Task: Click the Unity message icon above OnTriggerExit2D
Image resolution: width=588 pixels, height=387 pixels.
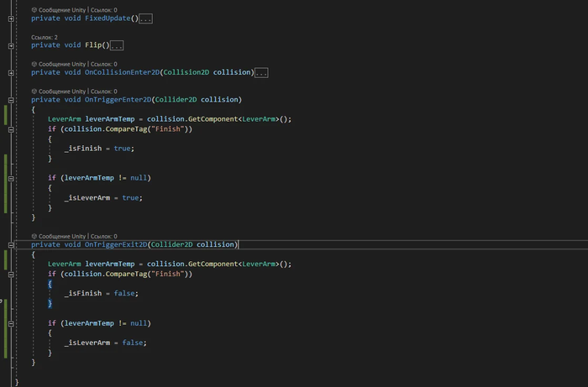Action: [34, 237]
